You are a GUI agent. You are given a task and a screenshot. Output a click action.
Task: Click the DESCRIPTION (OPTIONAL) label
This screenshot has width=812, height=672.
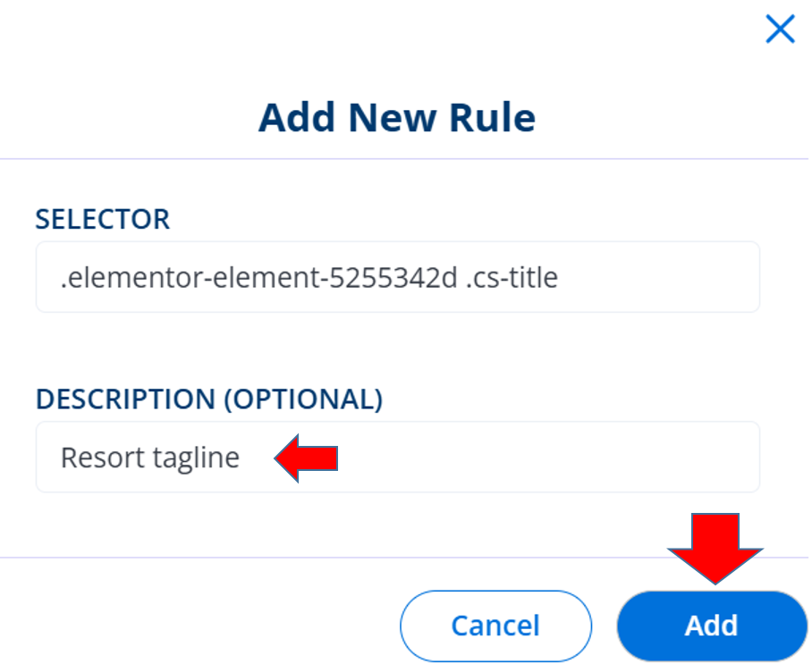pyautogui.click(x=209, y=399)
